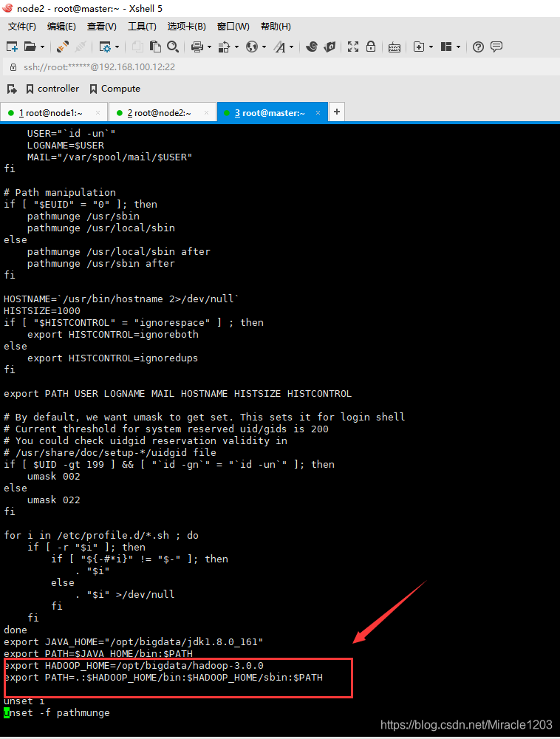
Task: Click the Open session folder icon
Action: [x=30, y=47]
